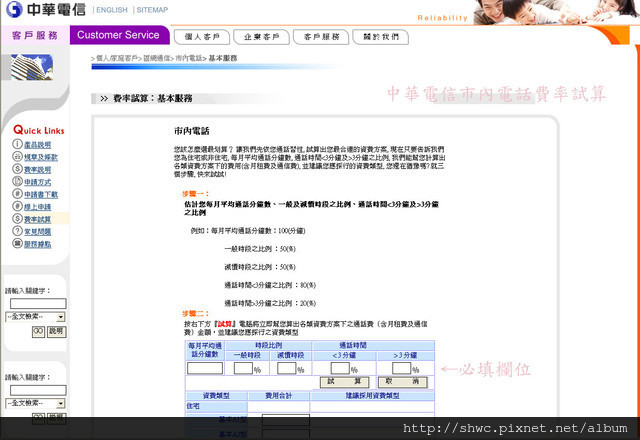Screen dimensions: 640x440
Task: Click the 取消 cancel button
Action: [402, 382]
